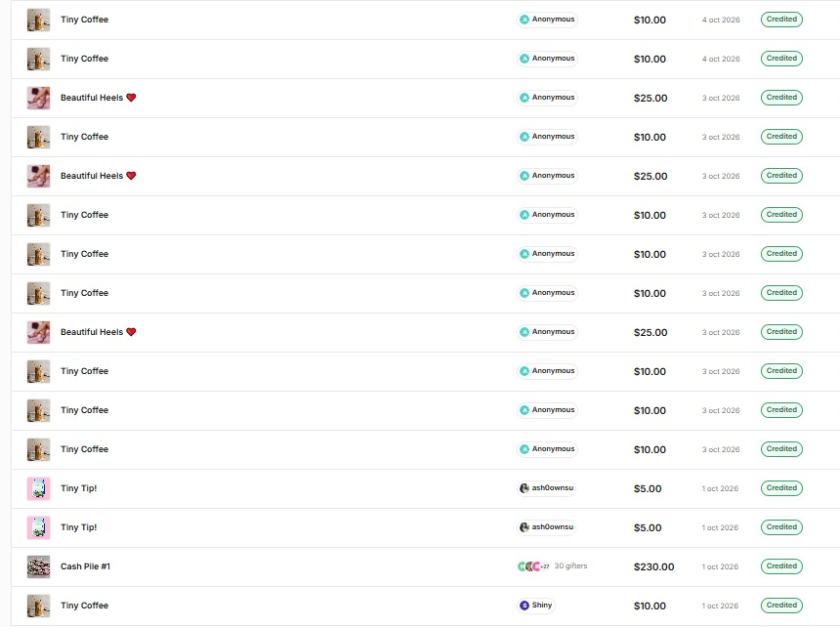Click the $25.00 amount on last Beautiful Heels row
This screenshot has height=627, width=840.
click(x=651, y=332)
